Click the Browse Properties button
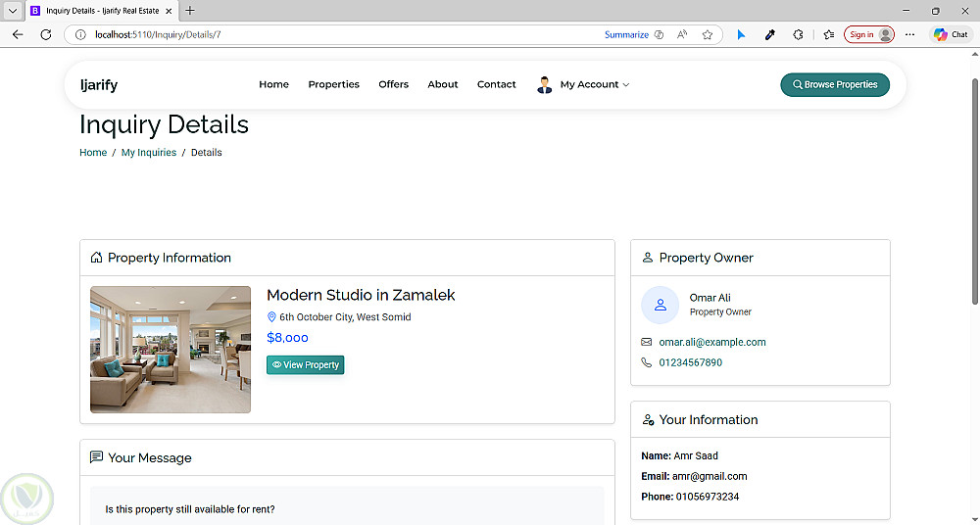 click(x=835, y=85)
